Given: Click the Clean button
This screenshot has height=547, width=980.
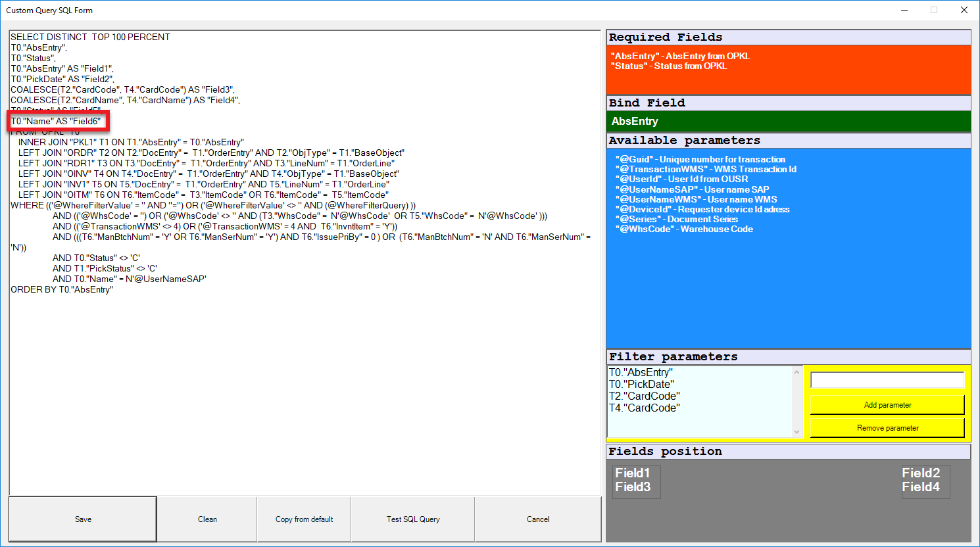Looking at the screenshot, I should 207,519.
